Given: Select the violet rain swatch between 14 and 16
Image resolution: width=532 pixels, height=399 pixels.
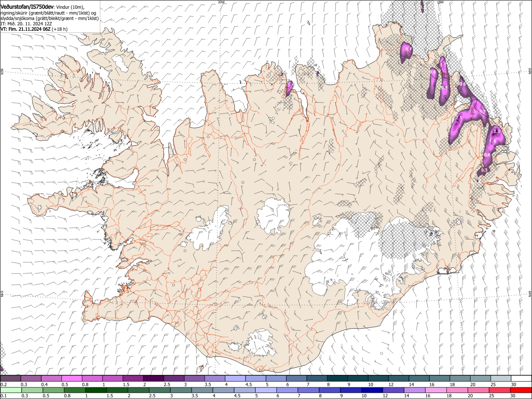Looking at the screenshot, I should [414, 390].
